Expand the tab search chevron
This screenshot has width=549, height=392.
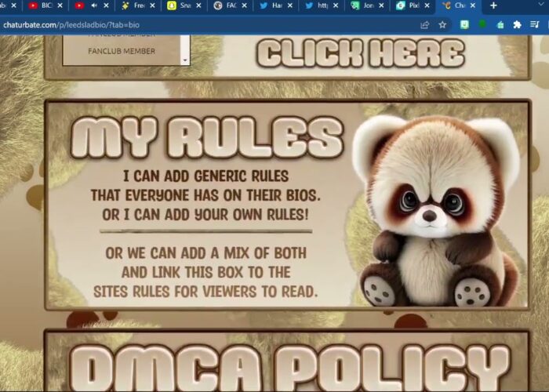(x=541, y=4)
